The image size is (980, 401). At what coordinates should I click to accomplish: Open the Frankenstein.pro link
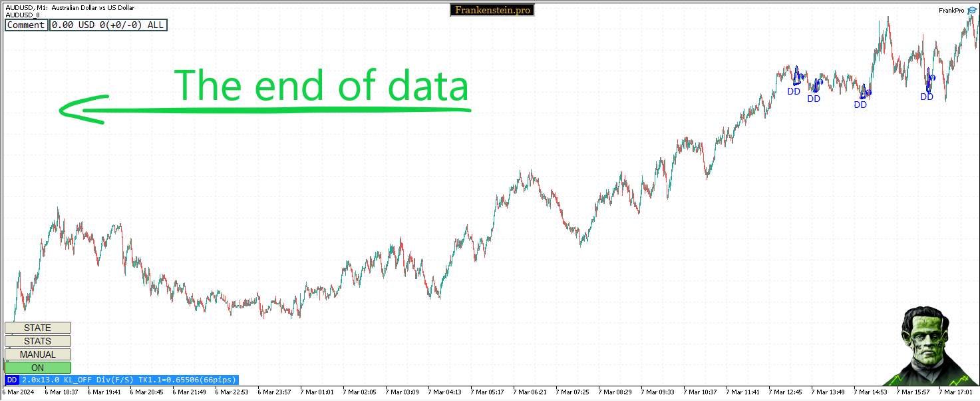492,10
